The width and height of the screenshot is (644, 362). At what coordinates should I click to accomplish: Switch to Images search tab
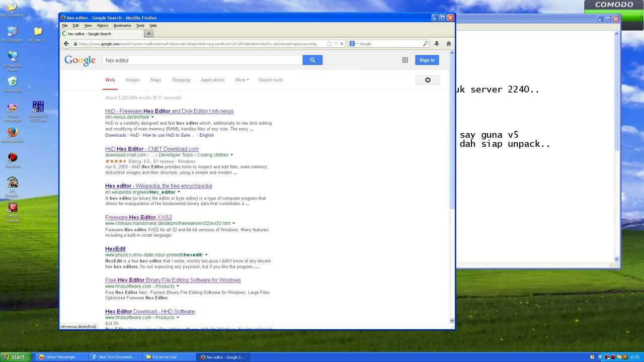point(133,80)
